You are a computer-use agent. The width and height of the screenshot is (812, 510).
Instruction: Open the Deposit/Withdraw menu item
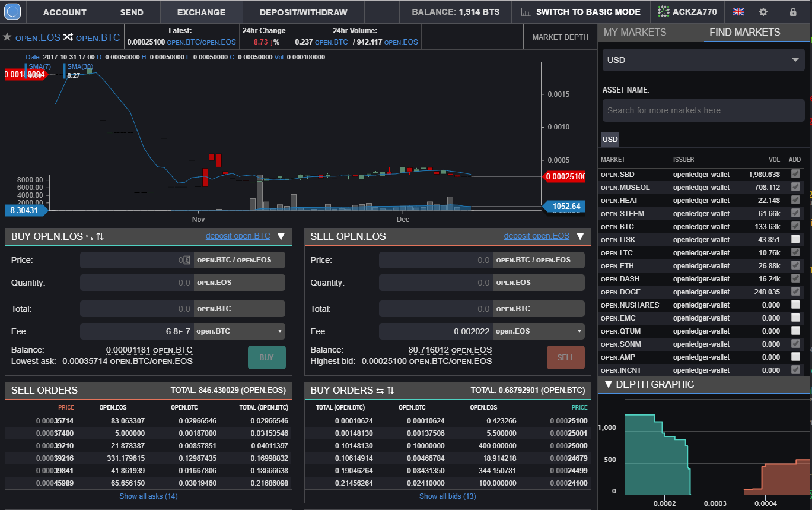[304, 12]
